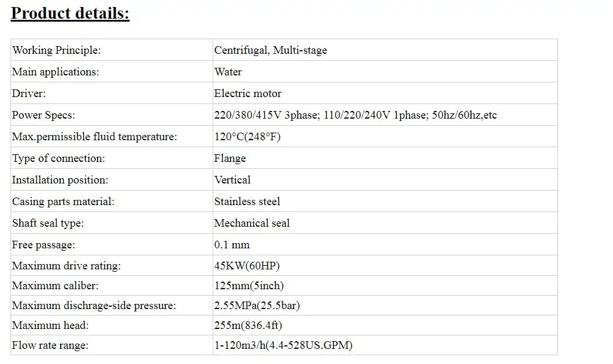Click the 120°C(248°F) temperature value

coord(248,137)
